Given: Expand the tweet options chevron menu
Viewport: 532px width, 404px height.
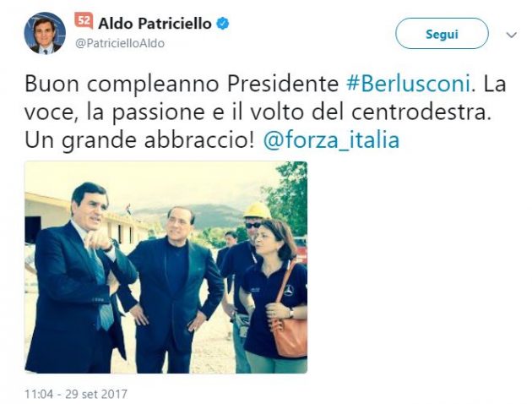Looking at the screenshot, I should point(511,35).
